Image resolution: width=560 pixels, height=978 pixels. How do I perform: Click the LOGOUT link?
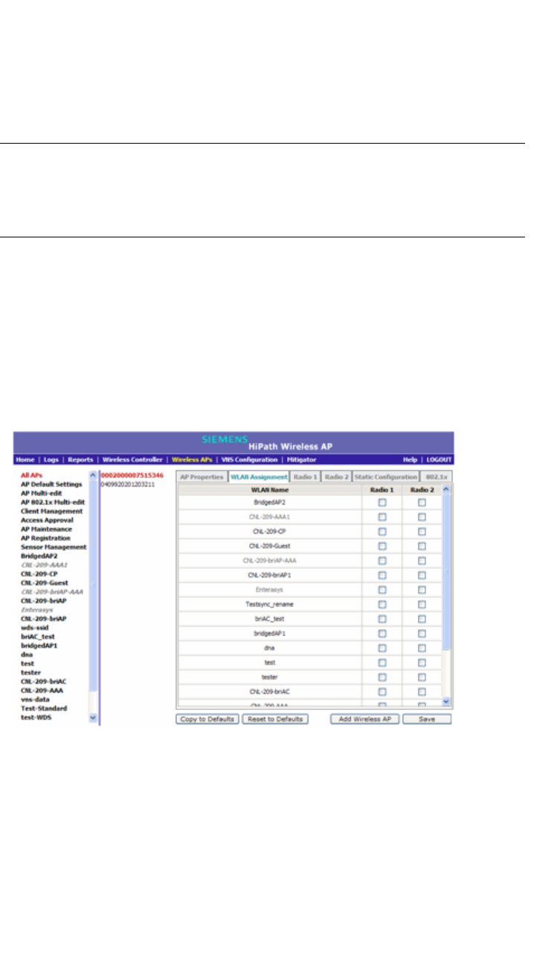[439, 460]
